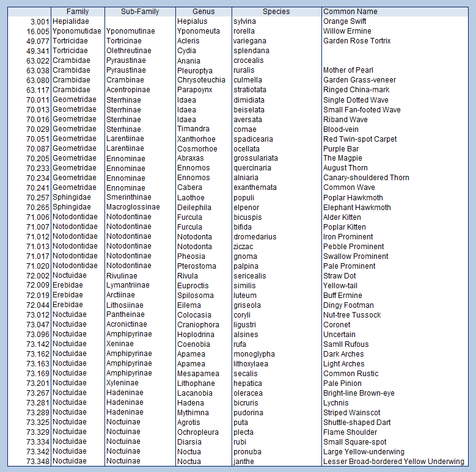This screenshot has height=472, width=476.
Task: Select the species cell dromedarius
Action: point(255,237)
